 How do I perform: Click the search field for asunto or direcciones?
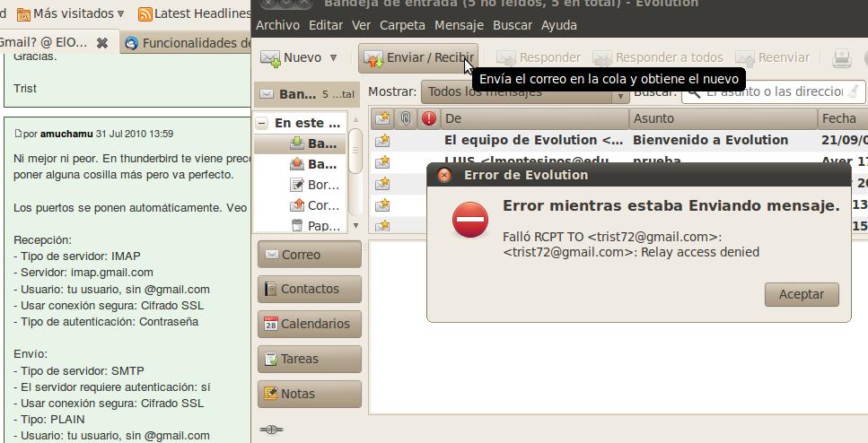click(774, 91)
